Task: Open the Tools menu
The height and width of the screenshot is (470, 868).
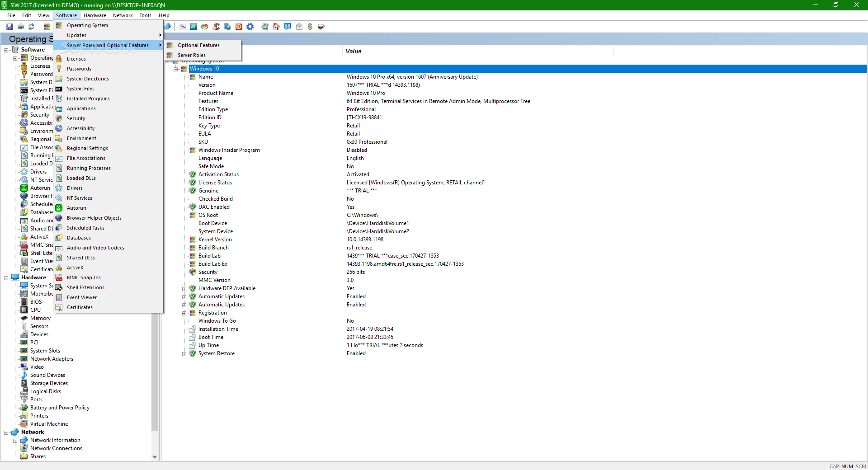Action: [x=146, y=15]
